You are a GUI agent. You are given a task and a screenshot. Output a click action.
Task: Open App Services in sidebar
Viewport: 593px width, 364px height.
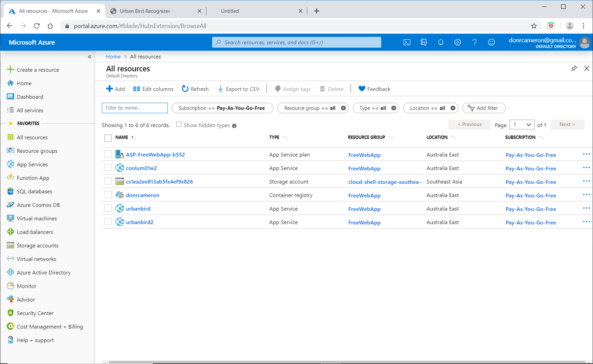(32, 164)
